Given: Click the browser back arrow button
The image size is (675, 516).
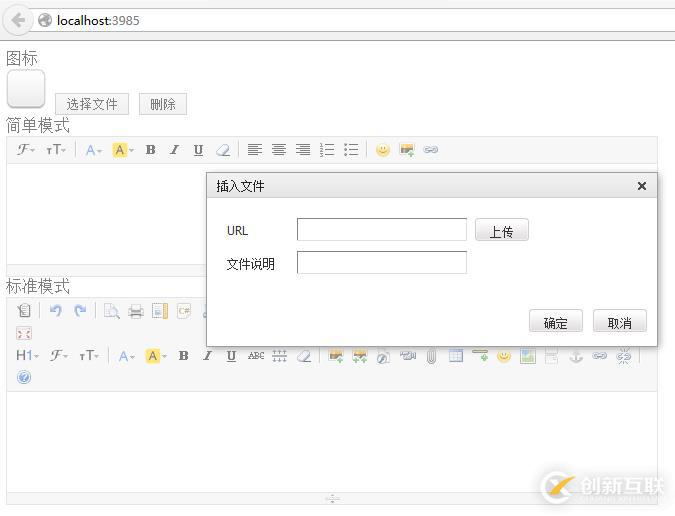Looking at the screenshot, I should pos(18,20).
